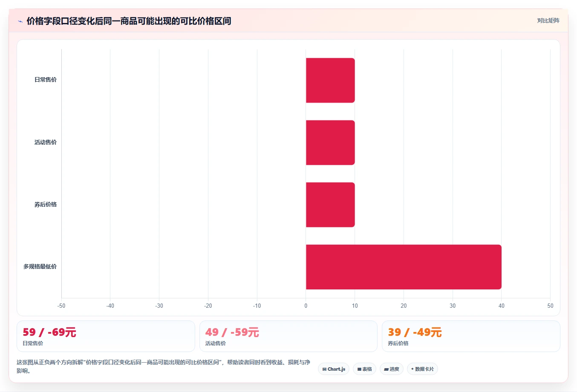Click the x-axis tick label 50
Screen dimensions: 577x392
(x=550, y=306)
